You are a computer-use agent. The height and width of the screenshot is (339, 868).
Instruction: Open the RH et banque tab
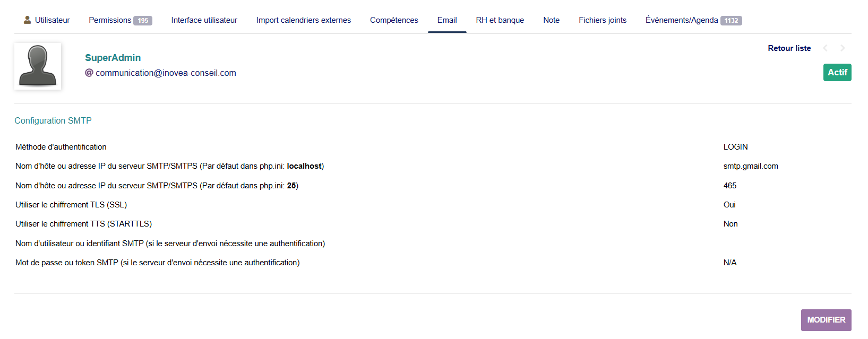click(x=500, y=20)
